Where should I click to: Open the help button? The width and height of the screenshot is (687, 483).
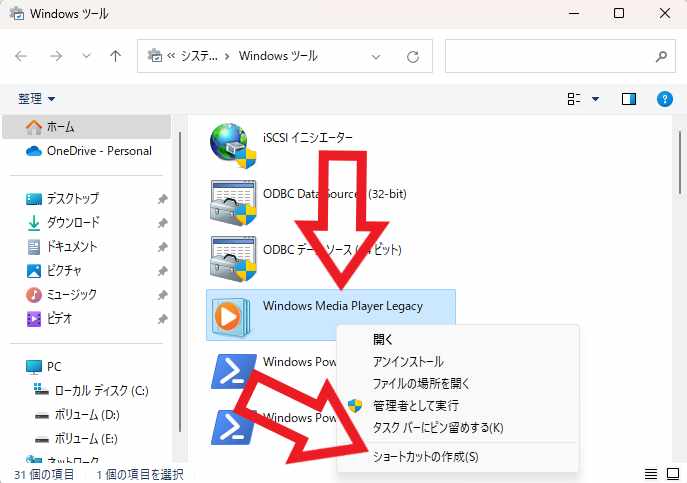[665, 99]
